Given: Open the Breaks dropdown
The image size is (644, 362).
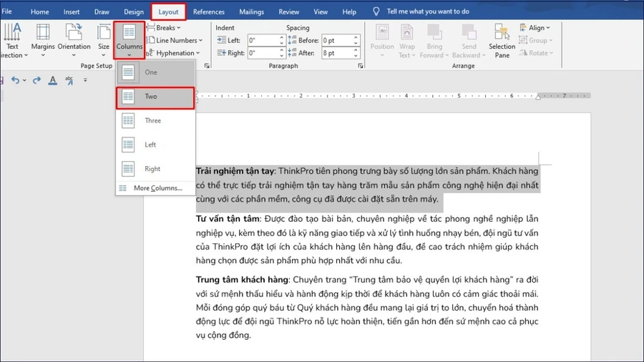Looking at the screenshot, I should pos(164,27).
